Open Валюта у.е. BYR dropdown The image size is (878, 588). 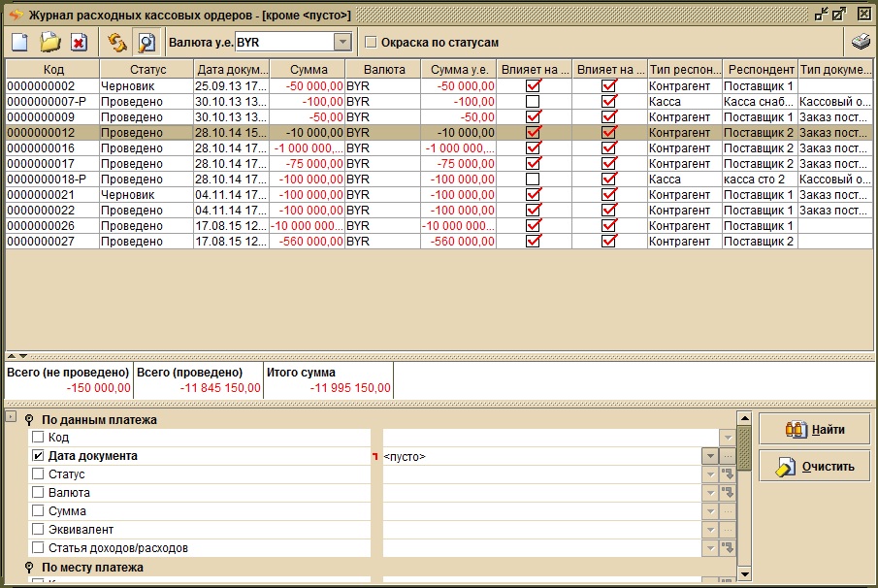pyautogui.click(x=342, y=42)
